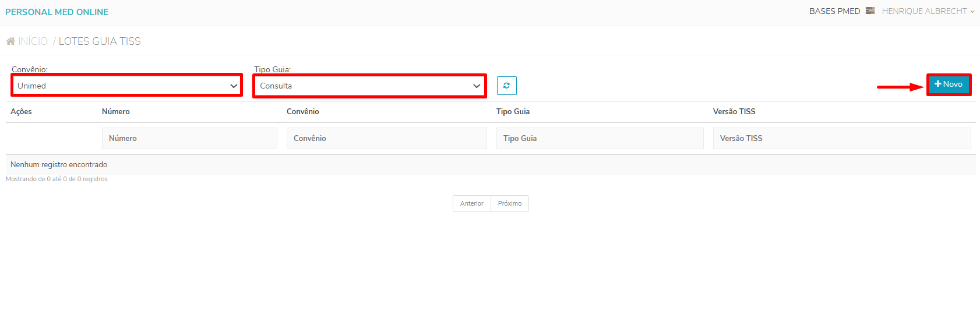The image size is (980, 335).
Task: Click the Nenhum registro encontrado row
Action: (491, 165)
